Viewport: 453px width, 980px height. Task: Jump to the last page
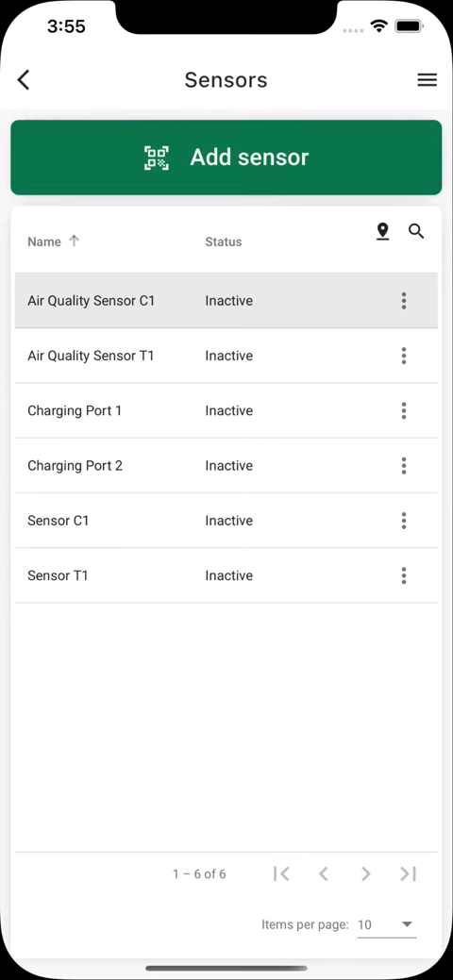(408, 873)
